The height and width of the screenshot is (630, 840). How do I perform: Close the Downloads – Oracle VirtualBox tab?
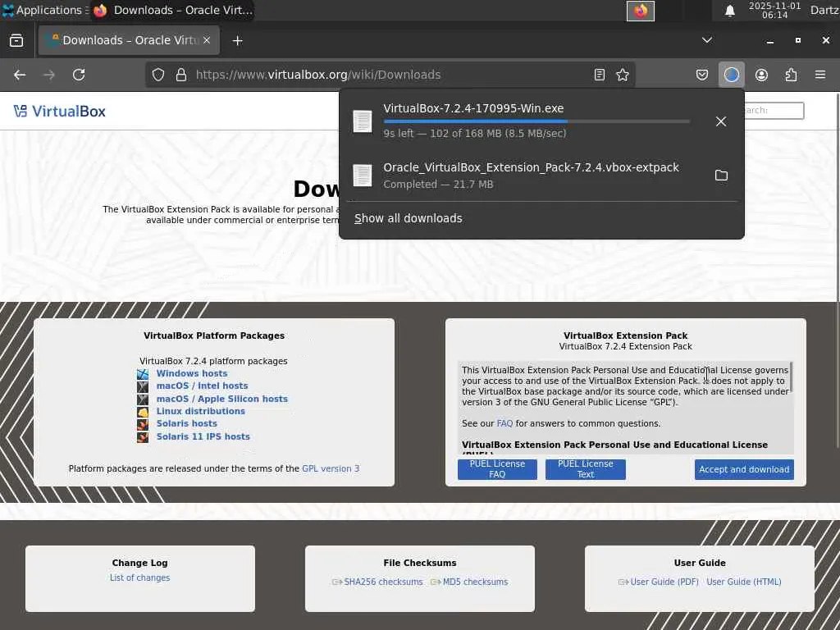point(207,40)
